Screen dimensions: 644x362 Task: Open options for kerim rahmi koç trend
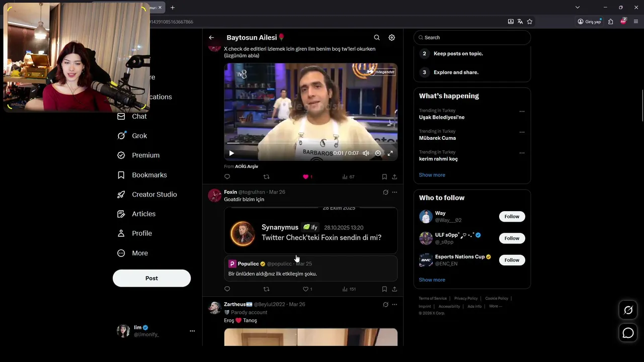click(522, 153)
